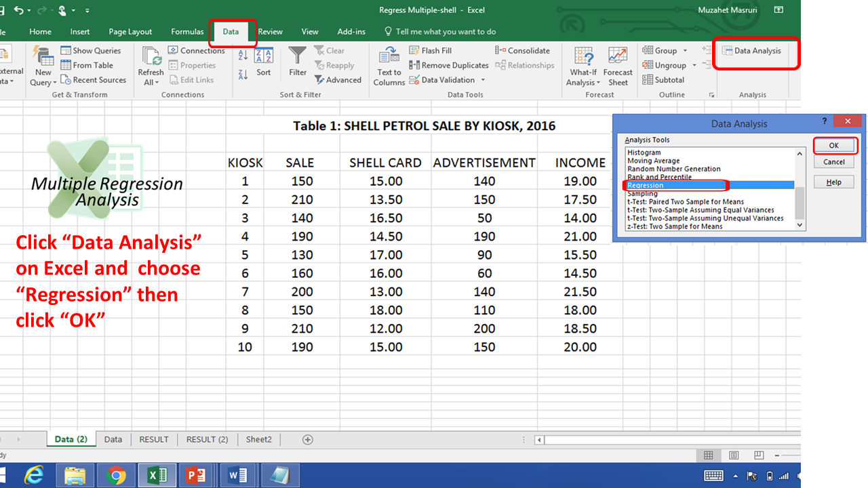This screenshot has width=868, height=488.
Task: Select the Filter icon
Action: pos(297,64)
